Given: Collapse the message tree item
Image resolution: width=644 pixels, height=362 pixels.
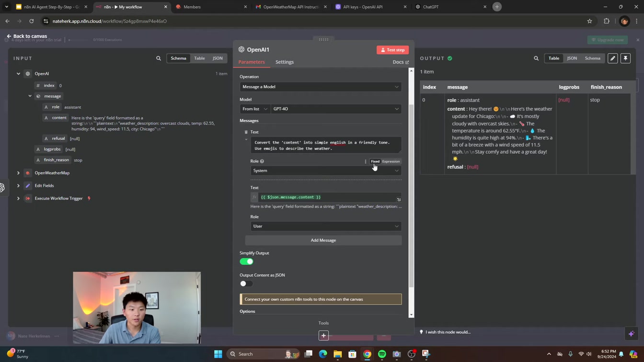Looking at the screenshot, I should point(30,96).
